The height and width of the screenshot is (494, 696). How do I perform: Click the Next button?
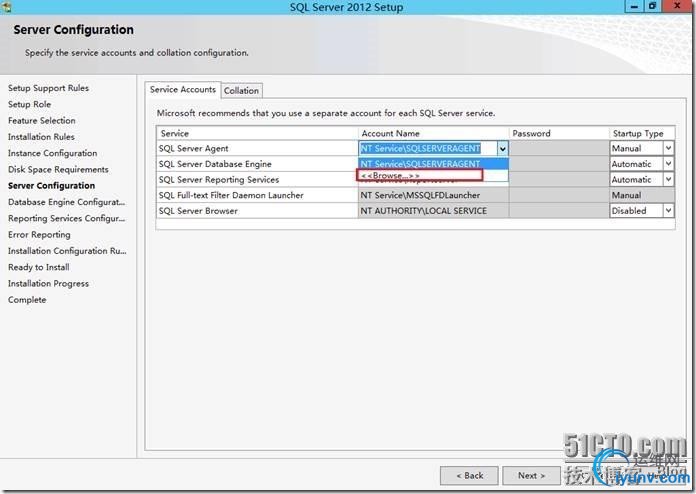pyautogui.click(x=531, y=476)
